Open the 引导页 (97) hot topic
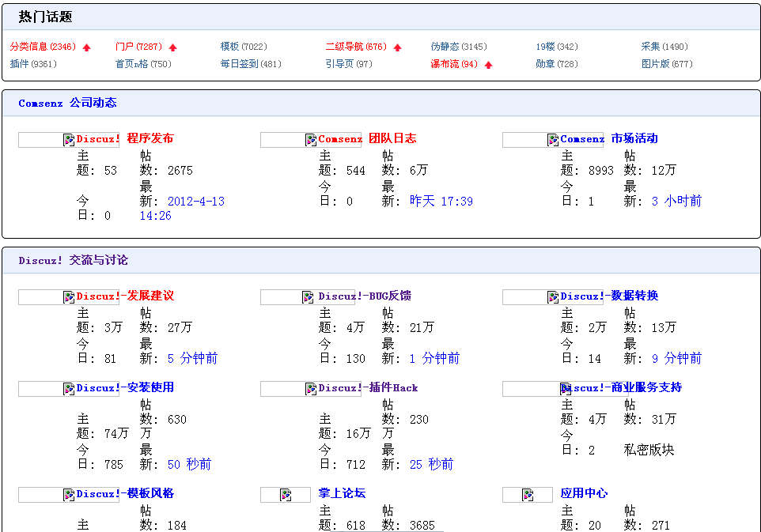 [x=349, y=64]
